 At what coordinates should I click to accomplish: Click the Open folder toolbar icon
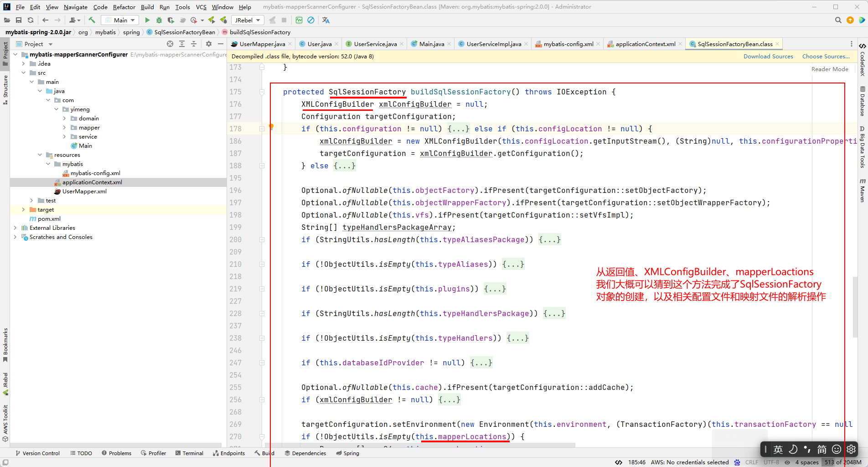coord(7,20)
